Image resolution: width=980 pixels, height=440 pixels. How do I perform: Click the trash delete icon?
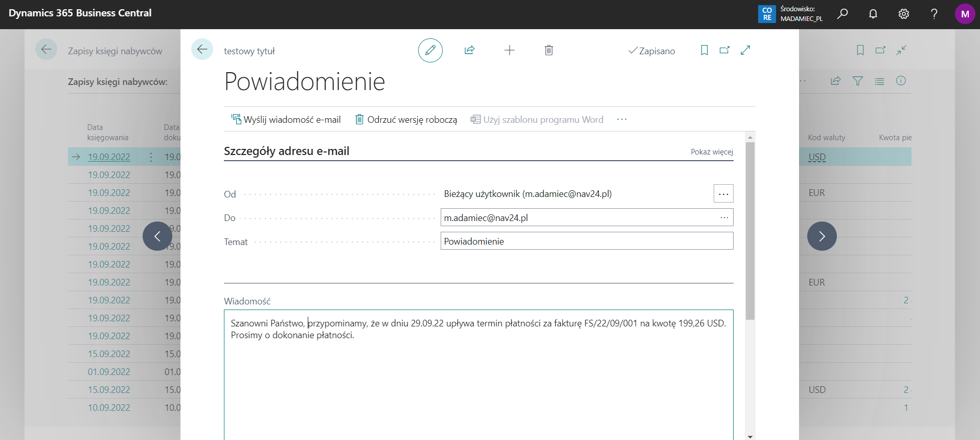549,50
